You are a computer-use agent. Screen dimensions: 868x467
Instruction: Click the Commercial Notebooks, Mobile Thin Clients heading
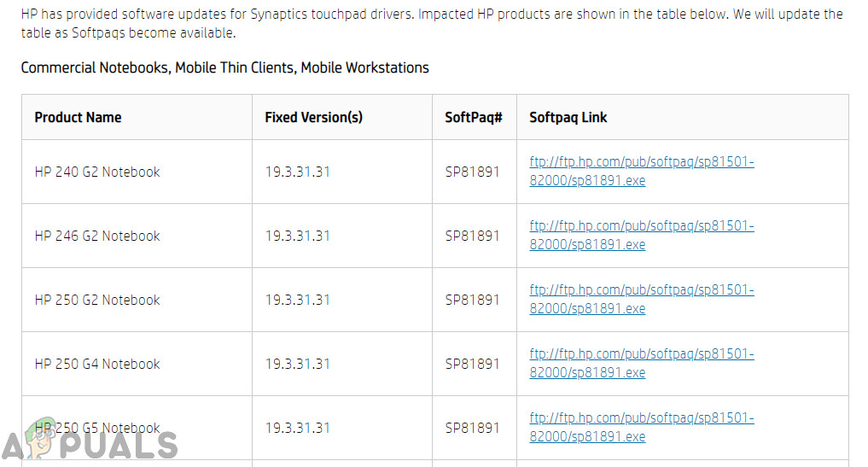(224, 67)
